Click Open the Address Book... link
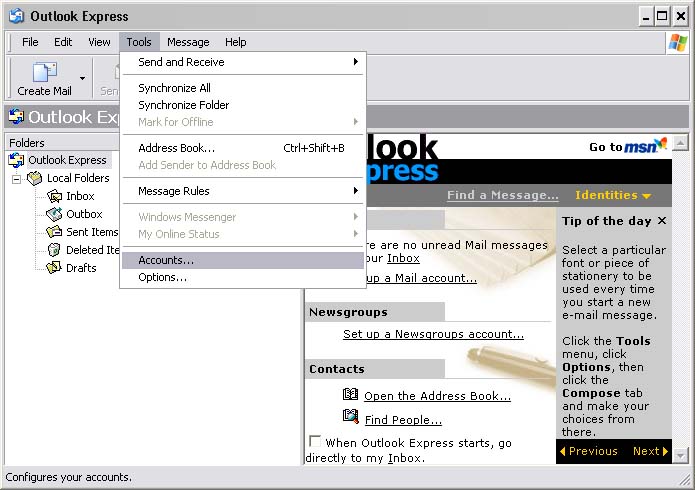695x490 pixels. 437,396
